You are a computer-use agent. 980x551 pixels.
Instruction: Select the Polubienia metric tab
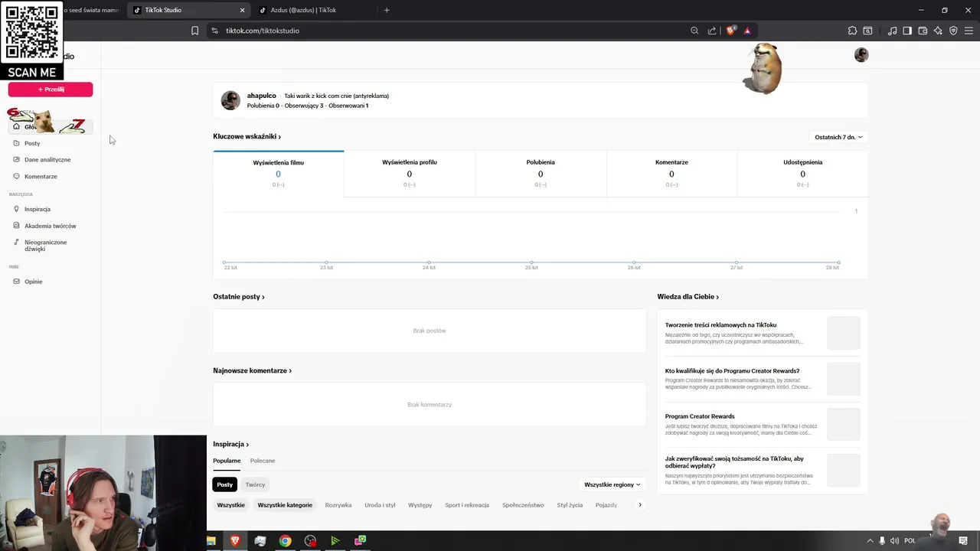(x=541, y=174)
